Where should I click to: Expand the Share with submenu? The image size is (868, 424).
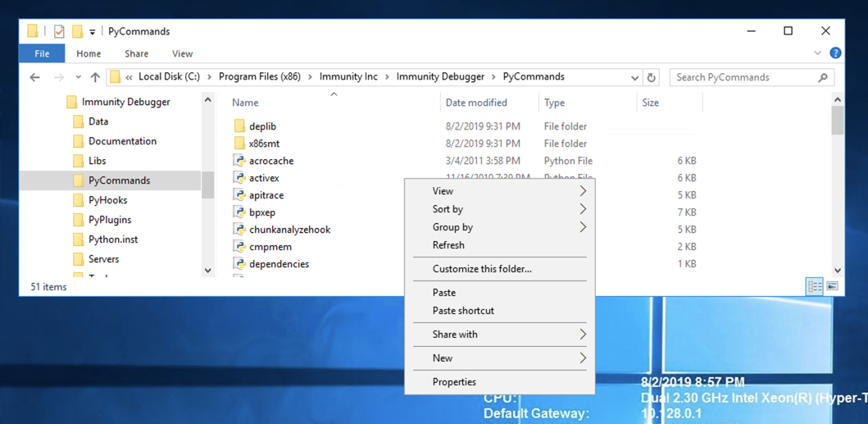pos(499,335)
